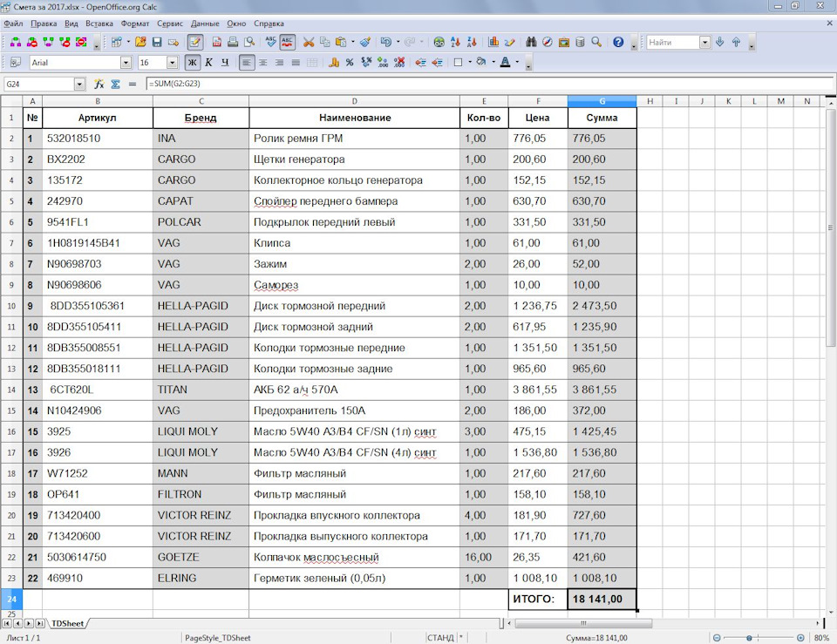Viewport: 837px width, 644px height.
Task: Select the column D header
Action: (x=355, y=101)
